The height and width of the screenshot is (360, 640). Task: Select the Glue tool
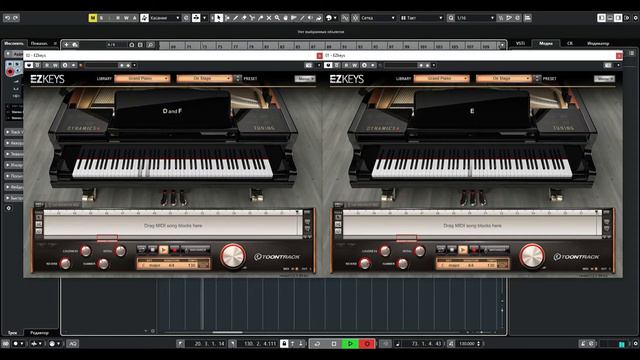260,18
